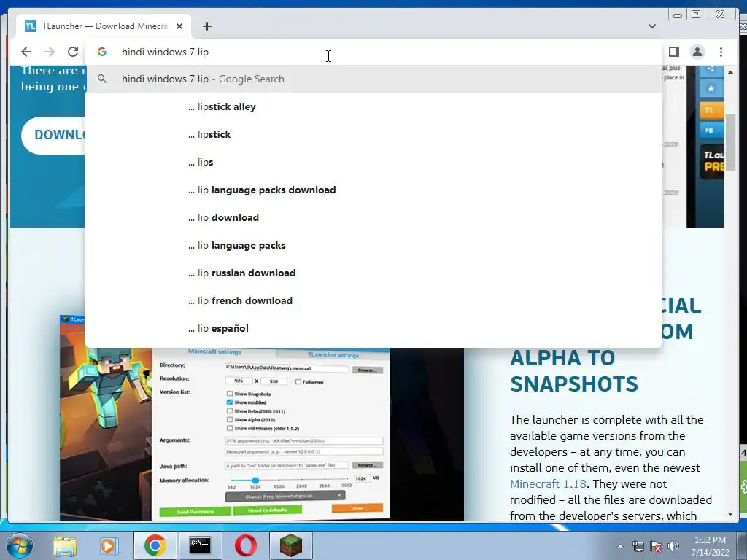Open Opera browser from taskbar

245,545
